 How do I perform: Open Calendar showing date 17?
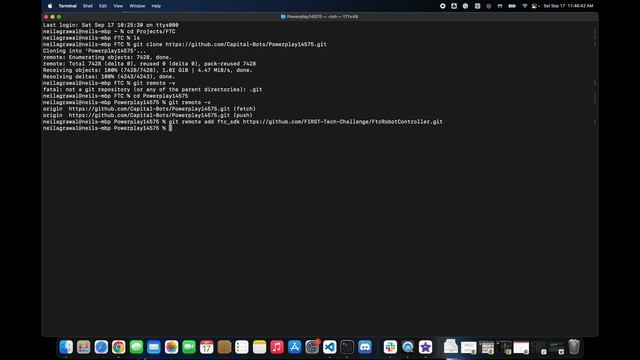(207, 347)
